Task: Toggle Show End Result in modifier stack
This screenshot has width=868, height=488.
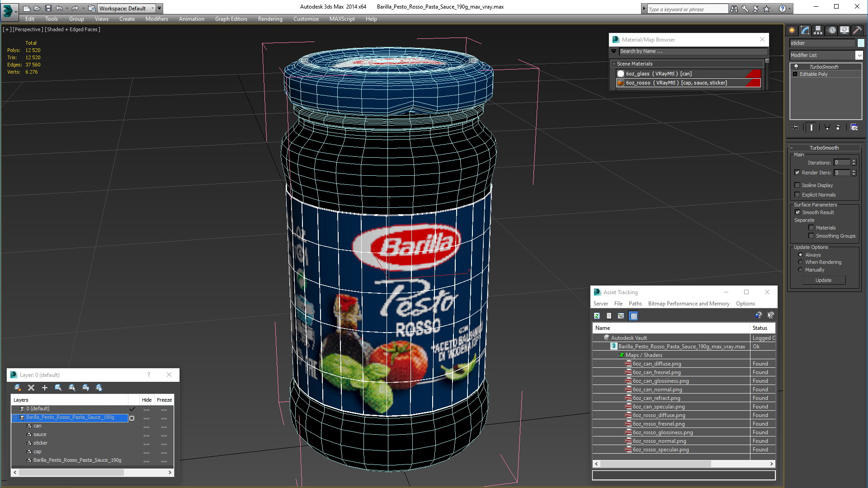Action: [x=811, y=127]
